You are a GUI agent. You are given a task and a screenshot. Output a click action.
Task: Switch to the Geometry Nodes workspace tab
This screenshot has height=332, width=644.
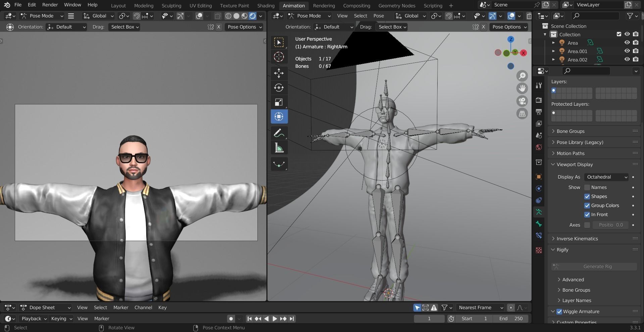click(x=397, y=6)
